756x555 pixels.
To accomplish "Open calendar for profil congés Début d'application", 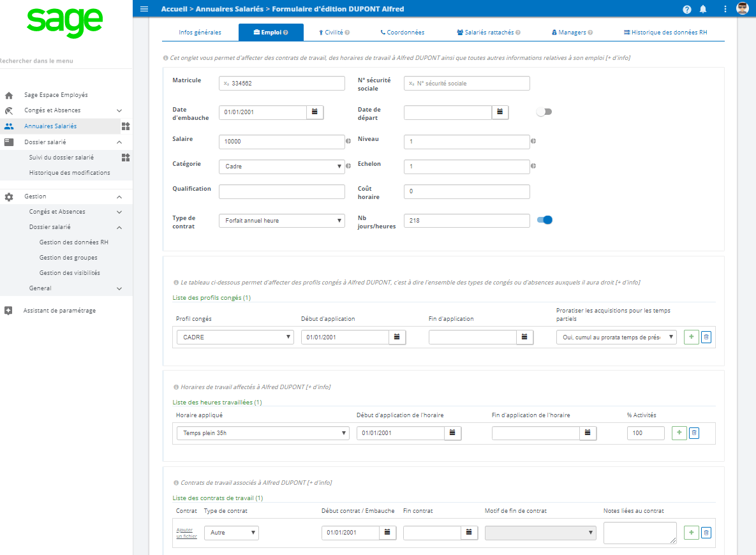I will tap(397, 337).
